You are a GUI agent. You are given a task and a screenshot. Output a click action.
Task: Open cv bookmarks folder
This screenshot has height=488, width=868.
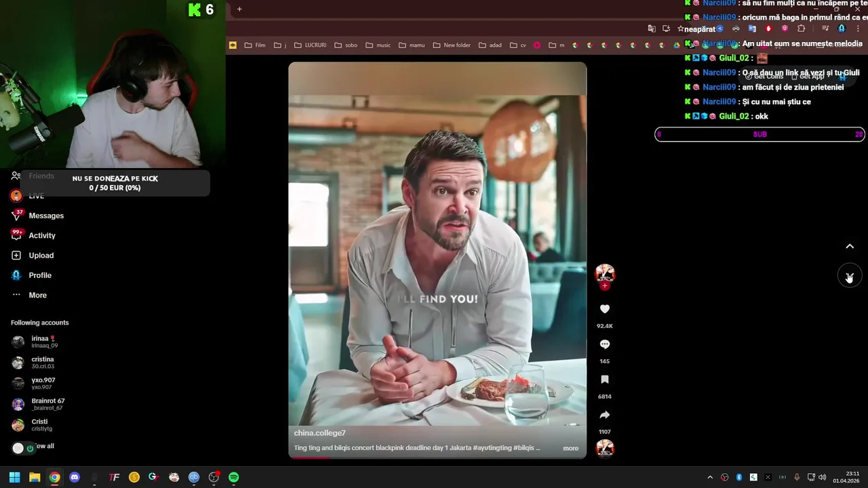518,45
